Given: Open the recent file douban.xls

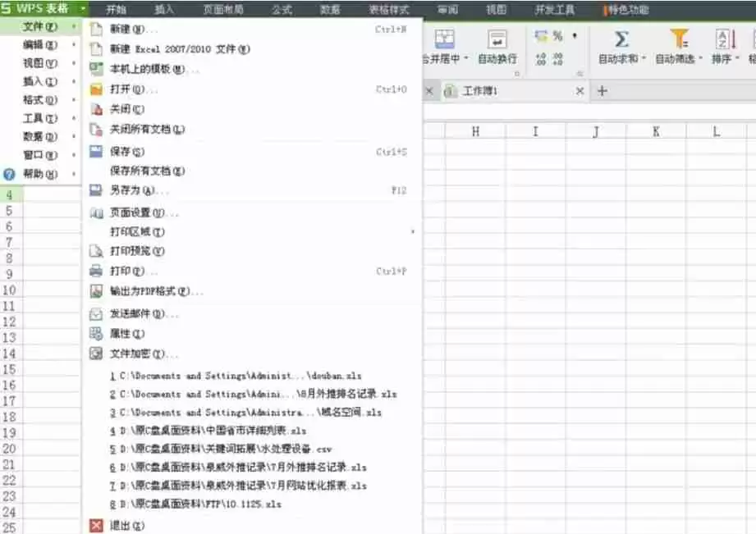Looking at the screenshot, I should pyautogui.click(x=230, y=375).
